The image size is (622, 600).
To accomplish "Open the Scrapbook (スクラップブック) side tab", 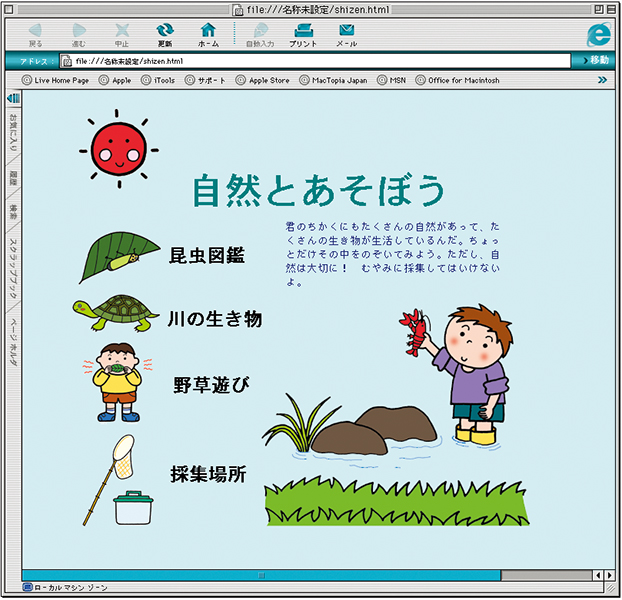I will [13, 268].
